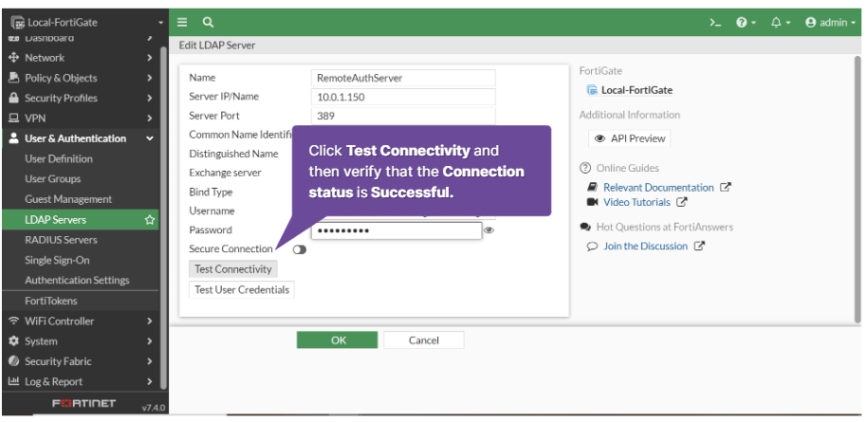Expand the Log & Report chevron

click(150, 381)
